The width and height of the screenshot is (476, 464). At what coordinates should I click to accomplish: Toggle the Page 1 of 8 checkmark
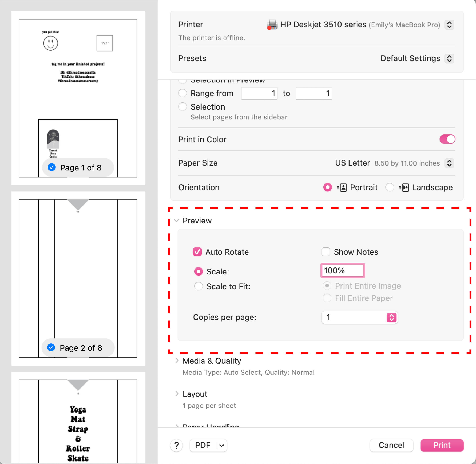click(x=52, y=167)
